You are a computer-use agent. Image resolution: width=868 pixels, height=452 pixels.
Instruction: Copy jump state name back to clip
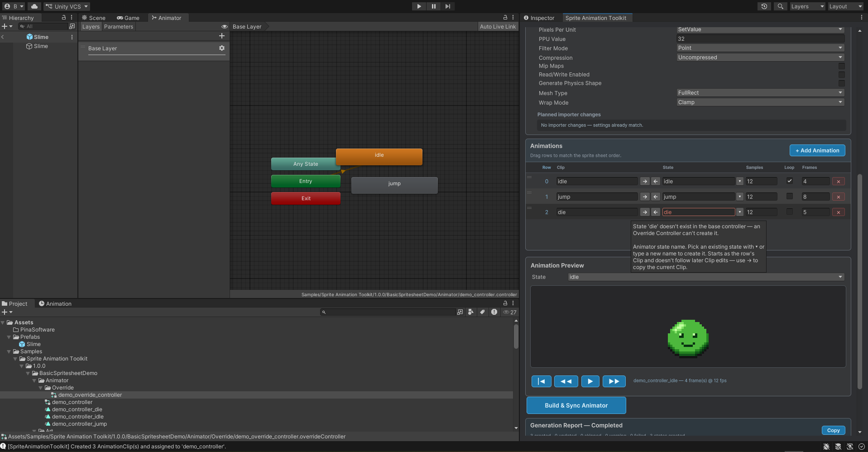tap(656, 197)
